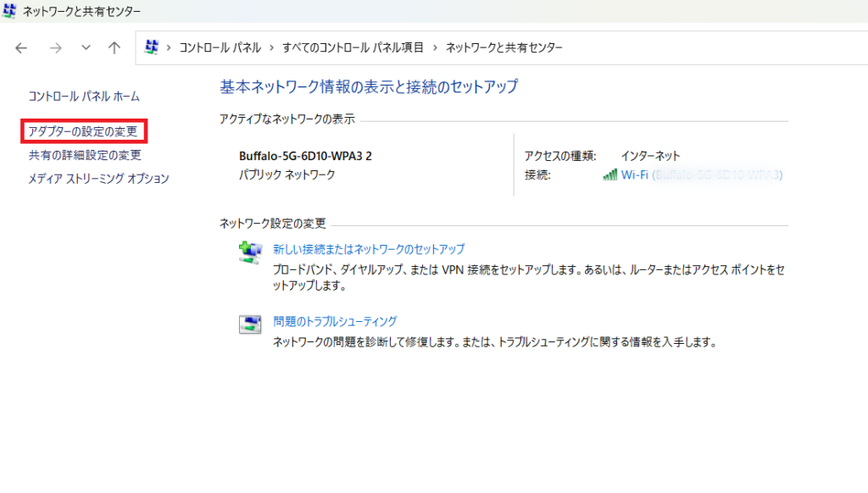Click the Control Panel icon in the address bar
Image resolution: width=868 pixels, height=493 pixels.
pos(153,48)
